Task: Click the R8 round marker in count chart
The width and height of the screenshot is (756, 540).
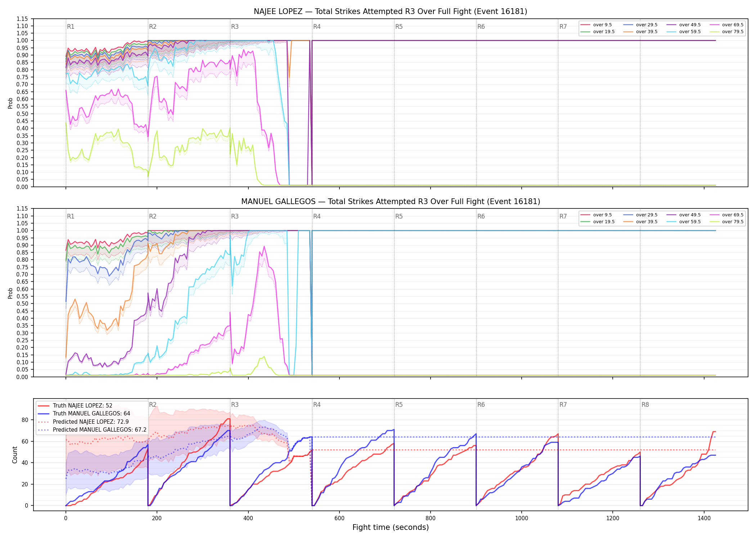Action: click(x=645, y=405)
